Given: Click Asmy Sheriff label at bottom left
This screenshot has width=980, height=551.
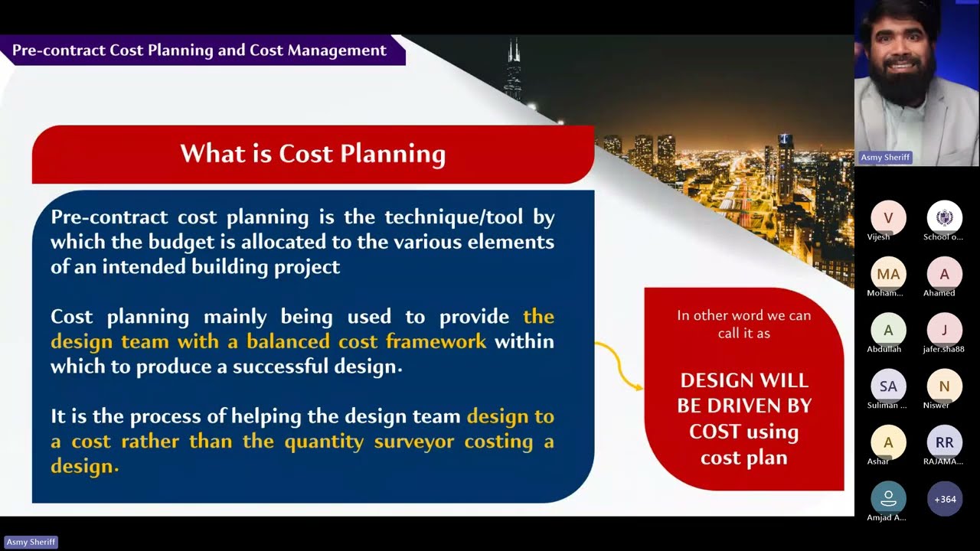Looking at the screenshot, I should (x=31, y=542).
